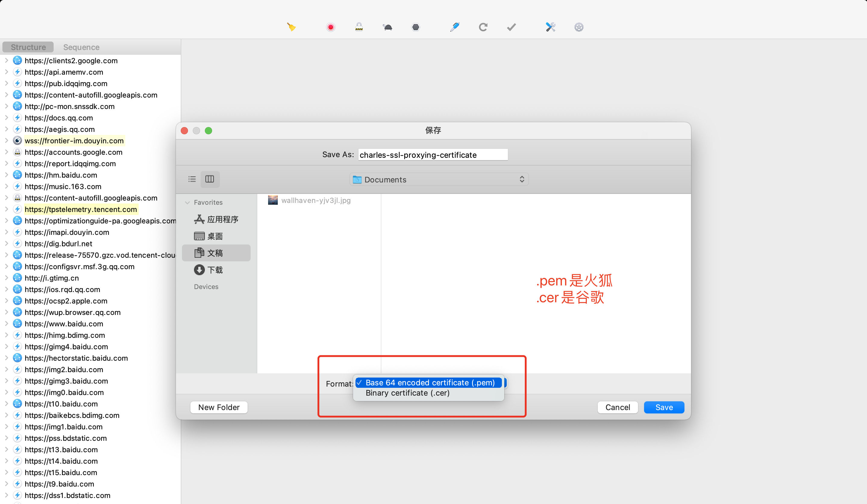Collapse the Favorites sidebar section
Image resolution: width=867 pixels, height=504 pixels.
tap(187, 203)
